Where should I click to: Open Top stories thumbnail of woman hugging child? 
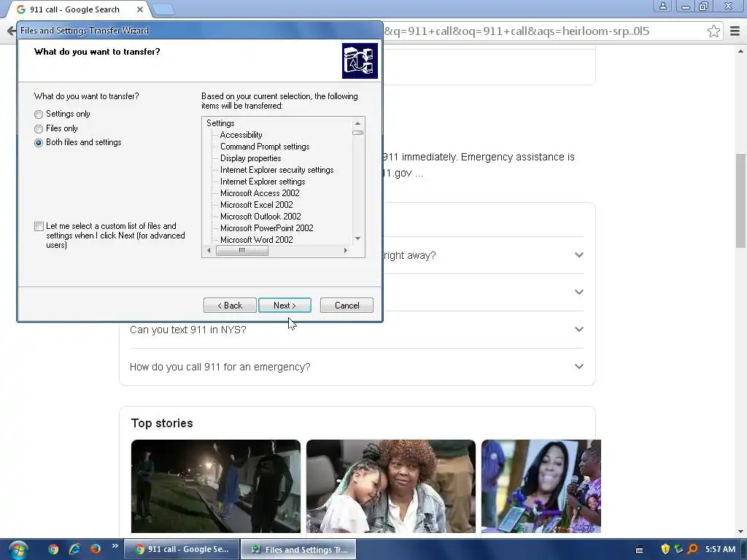click(x=391, y=486)
